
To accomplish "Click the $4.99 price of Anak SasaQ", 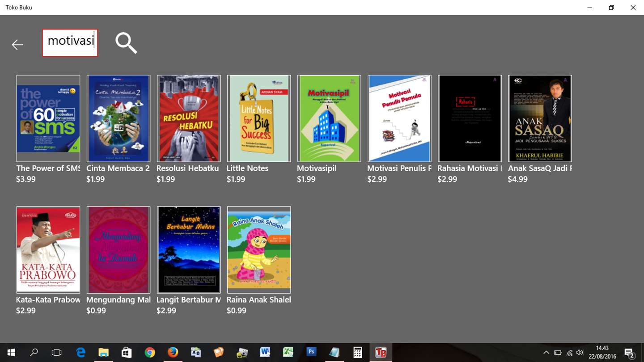I will [517, 179].
